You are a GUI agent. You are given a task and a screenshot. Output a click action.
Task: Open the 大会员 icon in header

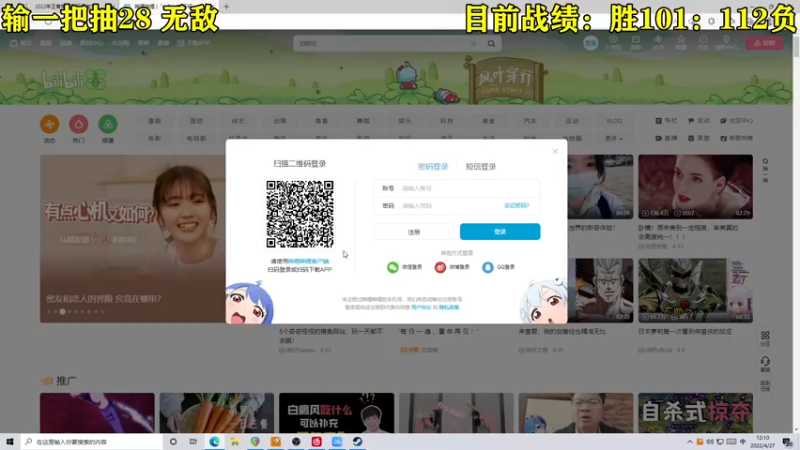click(x=613, y=42)
